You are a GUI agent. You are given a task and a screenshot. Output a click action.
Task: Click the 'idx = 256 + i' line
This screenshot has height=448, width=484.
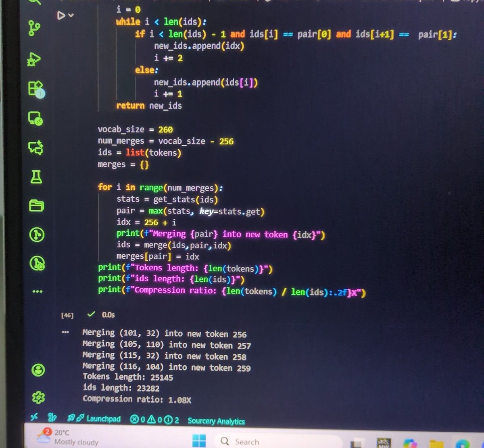(x=146, y=222)
